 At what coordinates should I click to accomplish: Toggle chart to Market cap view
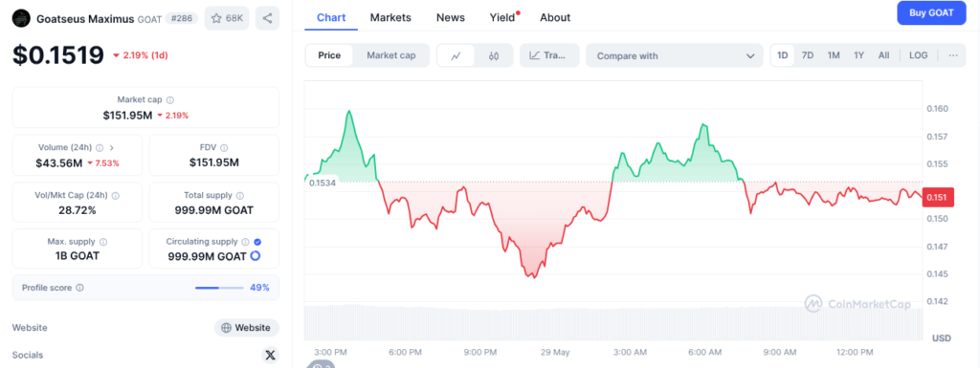(x=391, y=55)
